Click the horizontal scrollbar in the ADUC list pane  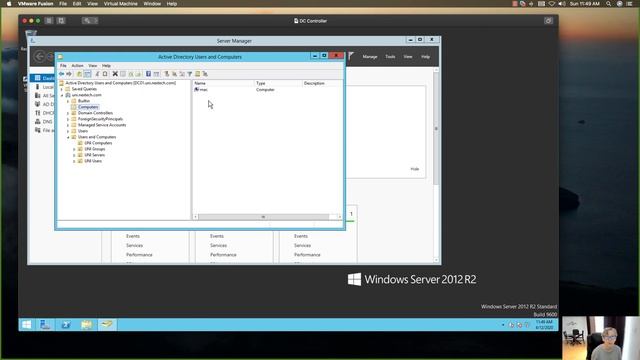click(263, 217)
